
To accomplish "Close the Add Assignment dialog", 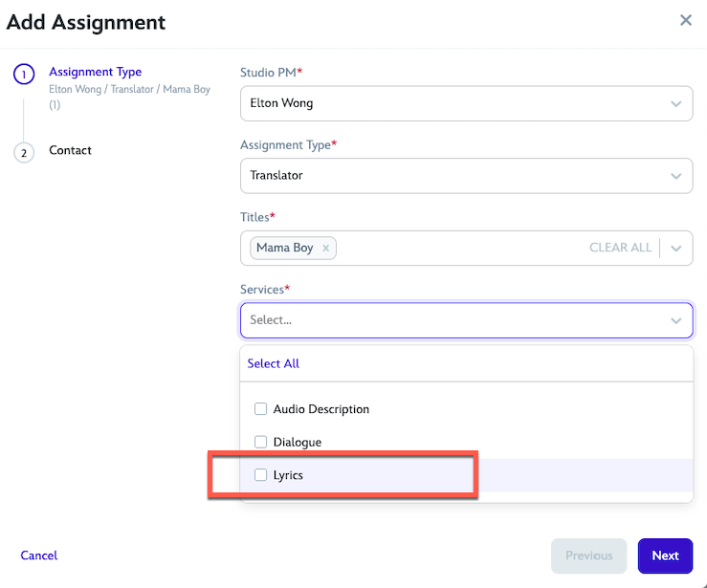I will tap(686, 20).
